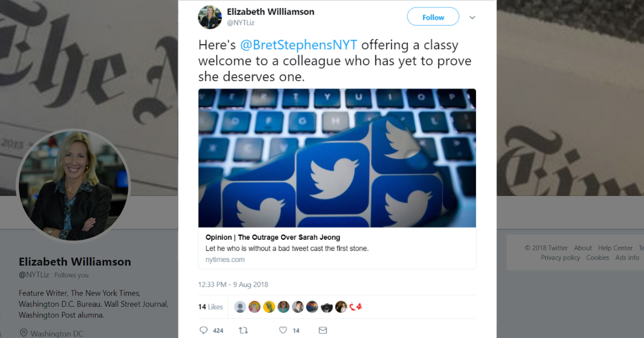Follow Elizabeth Williamson
This screenshot has height=338, width=644.
pyautogui.click(x=433, y=17)
